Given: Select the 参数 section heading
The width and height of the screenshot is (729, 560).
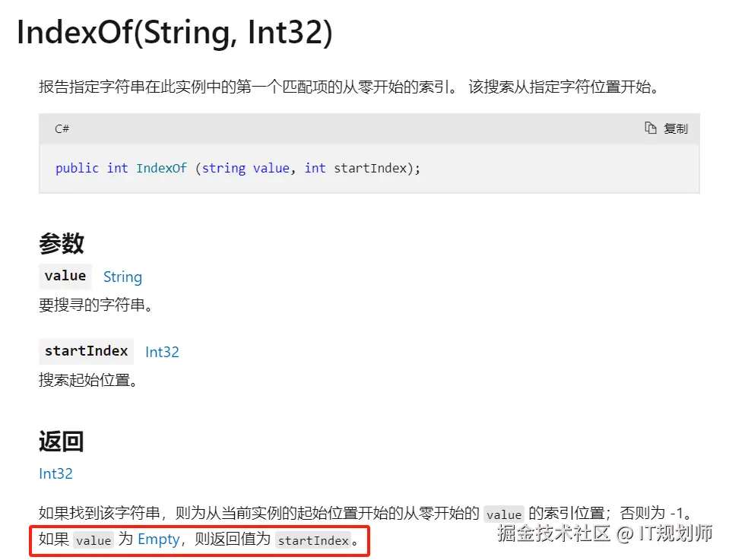Looking at the screenshot, I should [61, 243].
